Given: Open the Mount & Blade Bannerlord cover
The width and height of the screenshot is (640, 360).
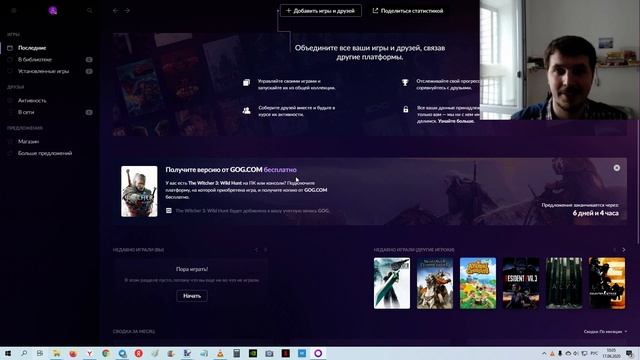Looking at the screenshot, I should (435, 283).
